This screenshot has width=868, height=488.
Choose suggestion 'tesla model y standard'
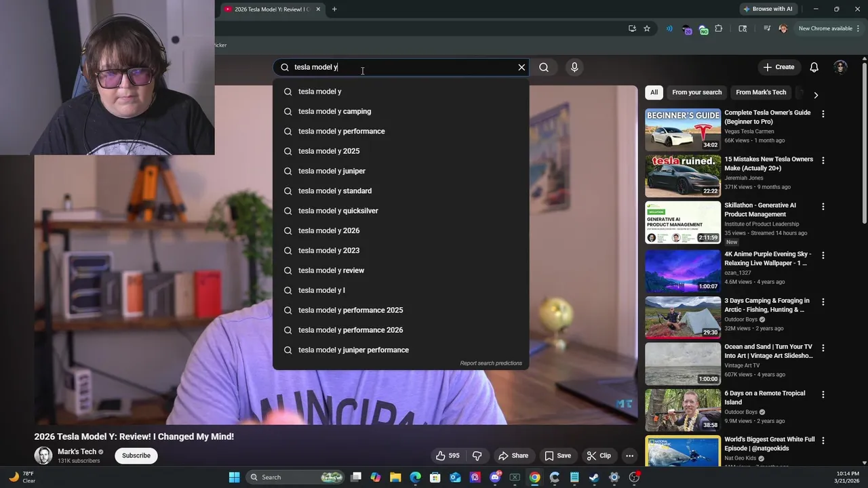point(401,191)
